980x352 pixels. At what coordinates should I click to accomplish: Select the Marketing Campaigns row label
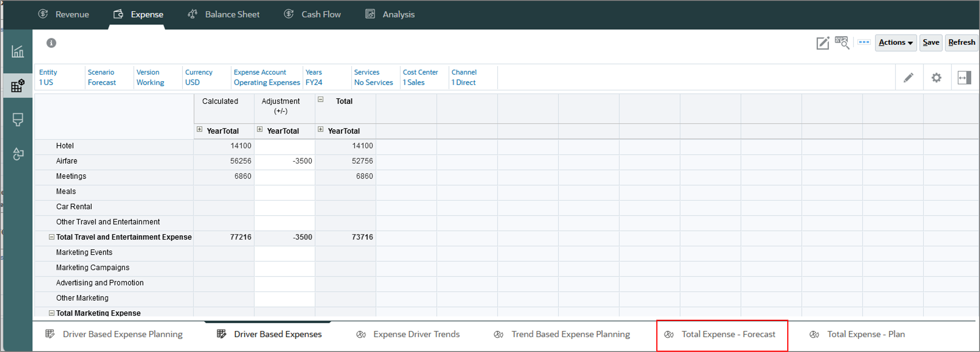[92, 267]
